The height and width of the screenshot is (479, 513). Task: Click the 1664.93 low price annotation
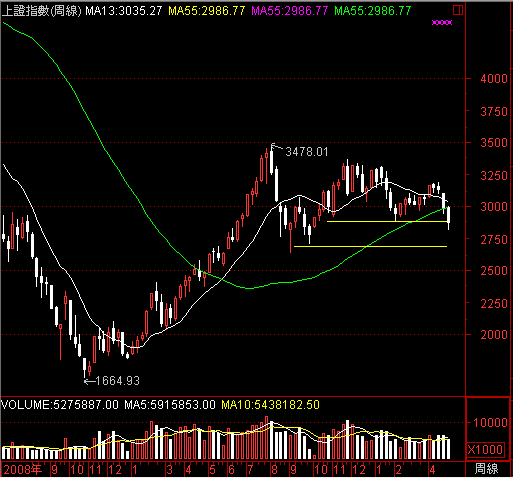click(118, 381)
